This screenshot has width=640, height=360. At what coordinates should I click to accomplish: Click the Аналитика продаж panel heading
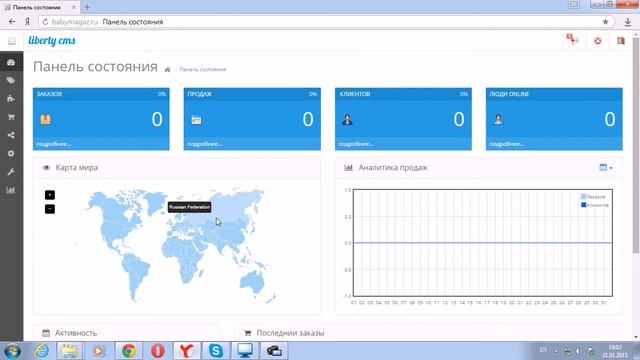click(x=393, y=167)
